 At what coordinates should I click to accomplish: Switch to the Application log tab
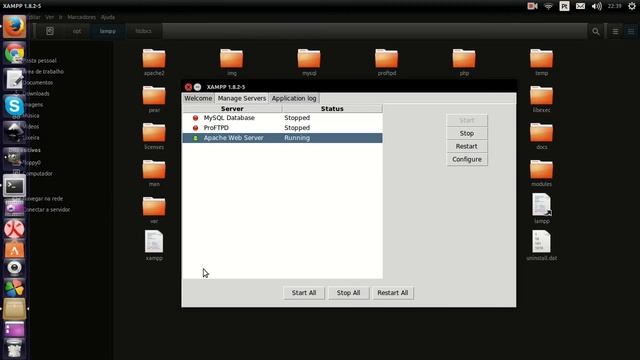[294, 98]
